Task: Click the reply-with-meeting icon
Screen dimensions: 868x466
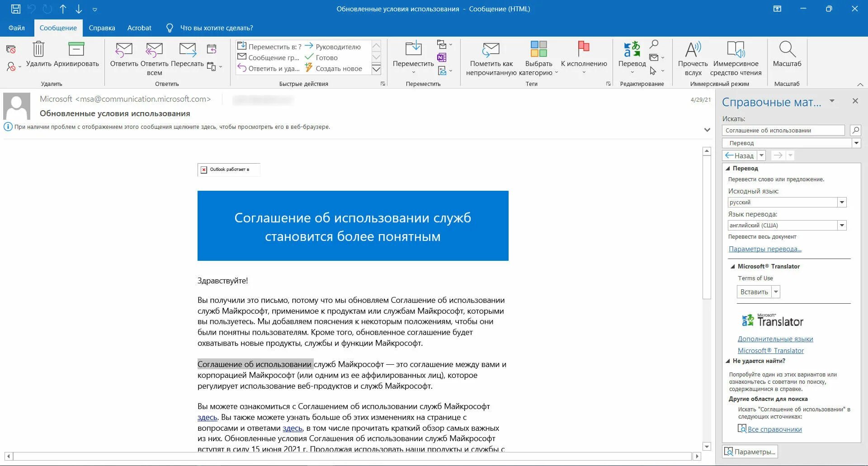Action: (212, 49)
